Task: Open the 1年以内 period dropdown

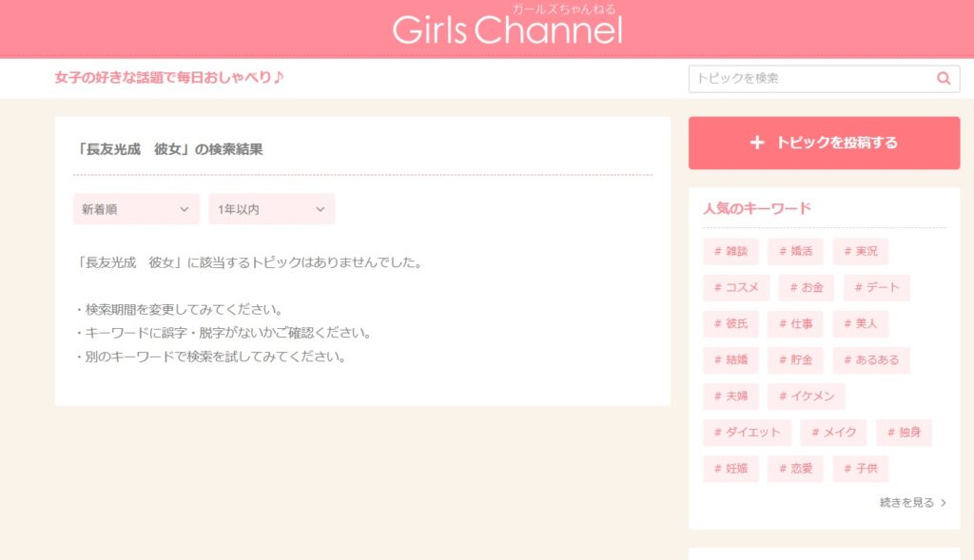Action: point(271,209)
